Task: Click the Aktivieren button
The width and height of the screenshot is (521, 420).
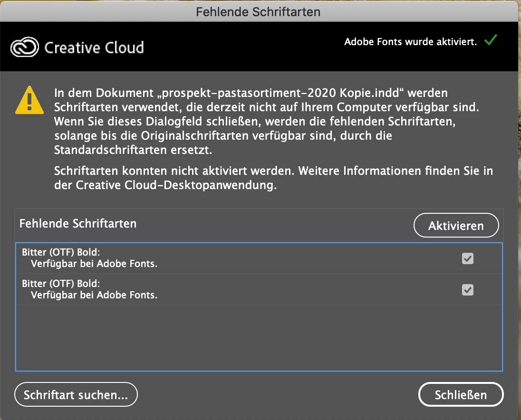Action: pos(456,225)
